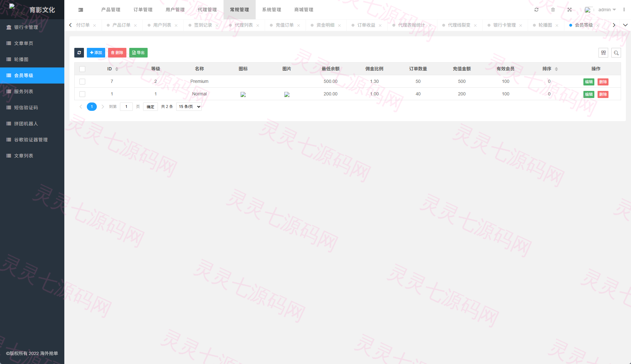The height and width of the screenshot is (364, 631).
Task: Close the 充值订单 tab
Action: [x=299, y=25]
